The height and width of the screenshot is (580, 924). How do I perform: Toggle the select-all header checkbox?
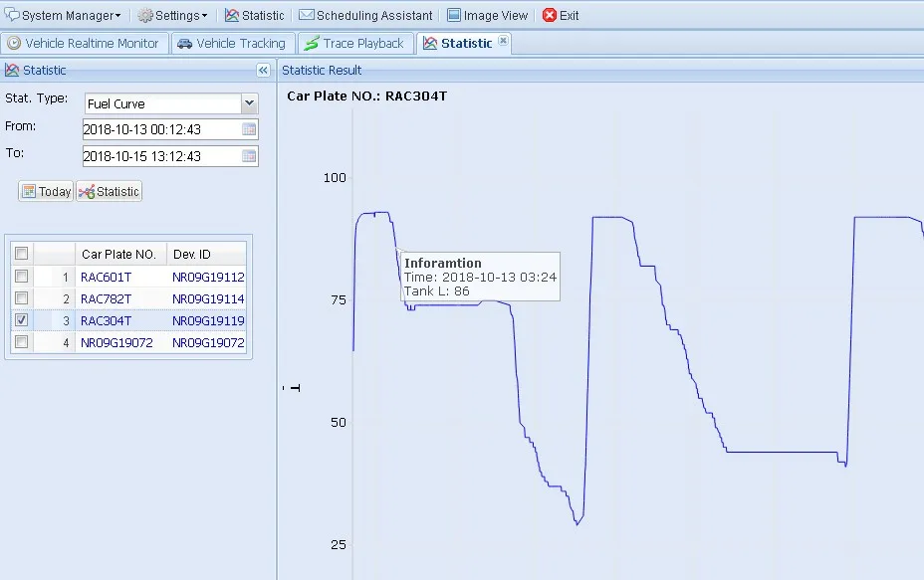[22, 254]
